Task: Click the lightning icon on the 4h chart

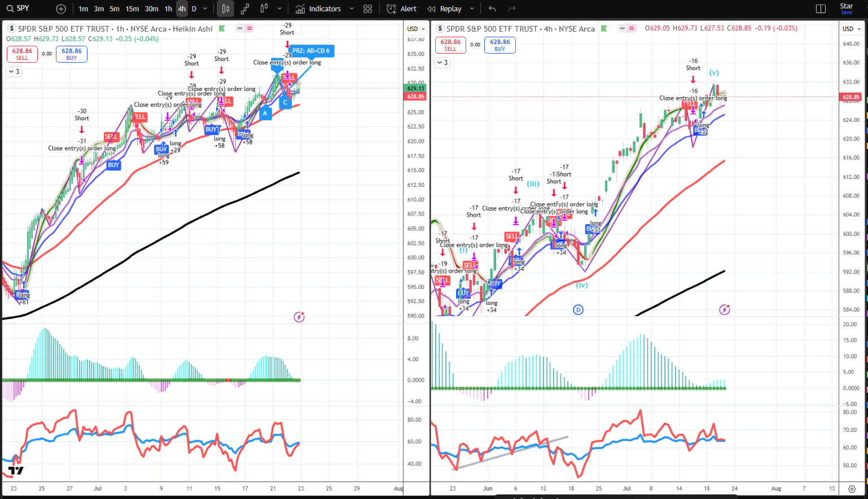Action: point(725,309)
